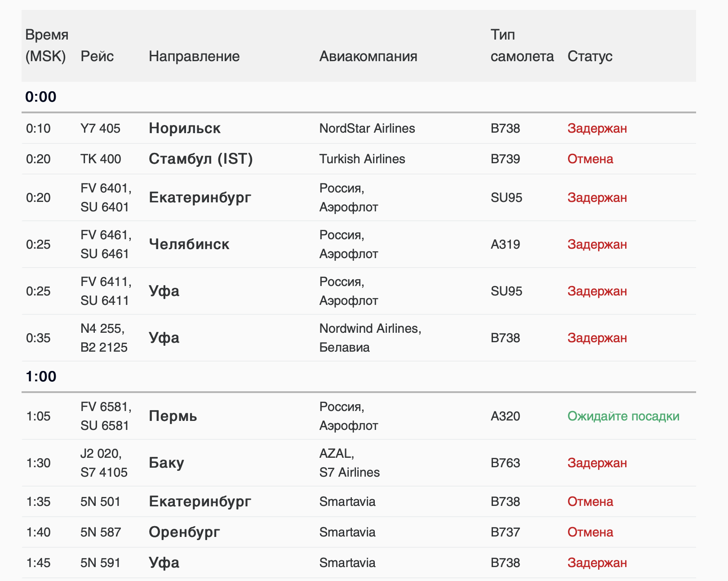Click Задержан status for Баку flight
The height and width of the screenshot is (581, 728).
click(597, 463)
